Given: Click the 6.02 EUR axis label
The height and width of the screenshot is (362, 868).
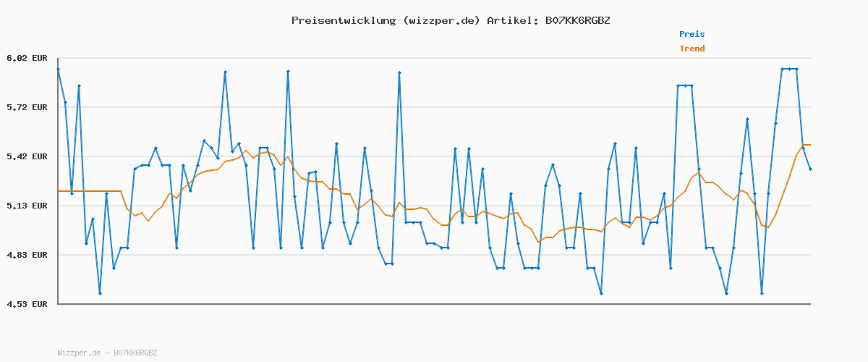Looking at the screenshot, I should tap(27, 58).
